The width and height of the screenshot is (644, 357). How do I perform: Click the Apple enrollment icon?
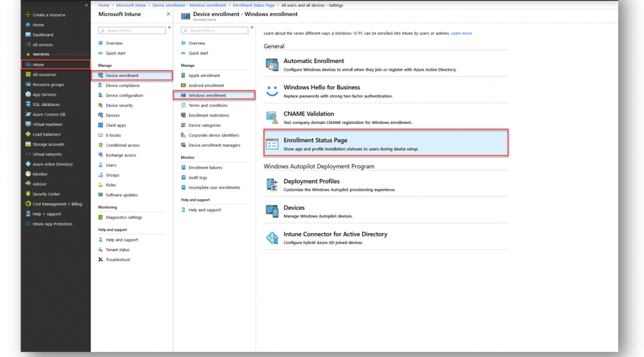(183, 76)
